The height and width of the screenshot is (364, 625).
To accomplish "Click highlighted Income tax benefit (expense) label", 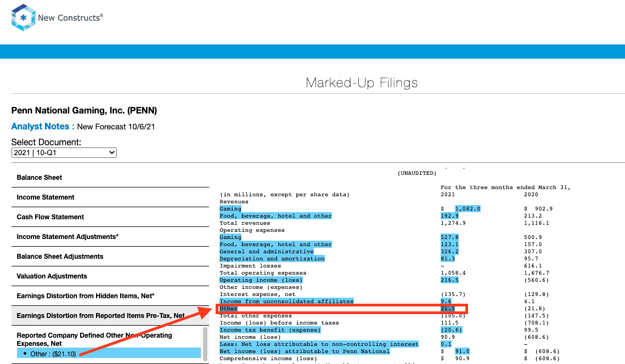I will [x=271, y=330].
